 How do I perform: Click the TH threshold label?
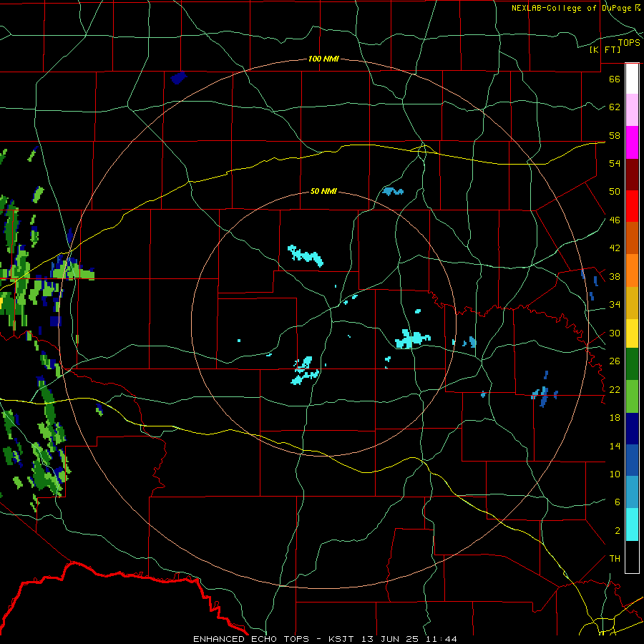coord(615,559)
